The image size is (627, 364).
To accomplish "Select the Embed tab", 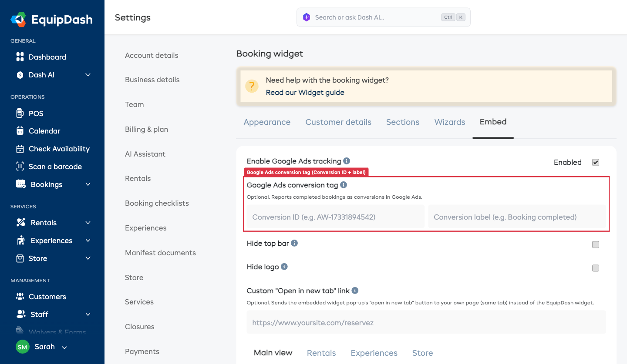I will coord(493,122).
